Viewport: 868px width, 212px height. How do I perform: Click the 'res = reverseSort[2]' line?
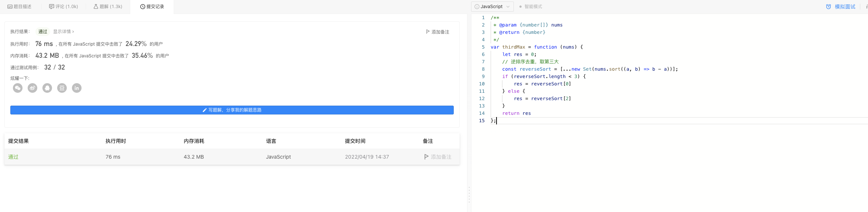pyautogui.click(x=542, y=99)
